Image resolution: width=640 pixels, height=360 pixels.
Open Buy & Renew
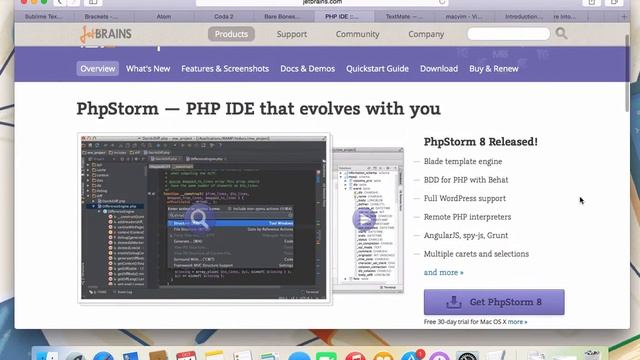[x=493, y=69]
